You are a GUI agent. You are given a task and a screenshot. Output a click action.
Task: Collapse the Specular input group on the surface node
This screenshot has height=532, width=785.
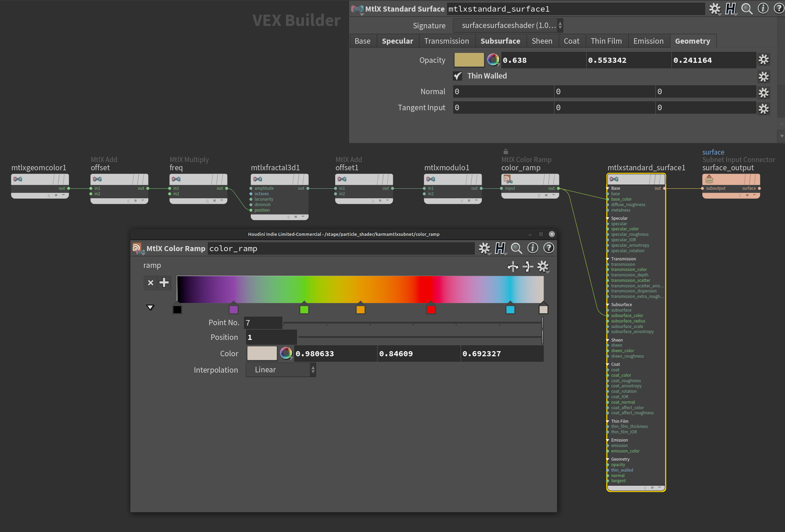click(x=608, y=218)
